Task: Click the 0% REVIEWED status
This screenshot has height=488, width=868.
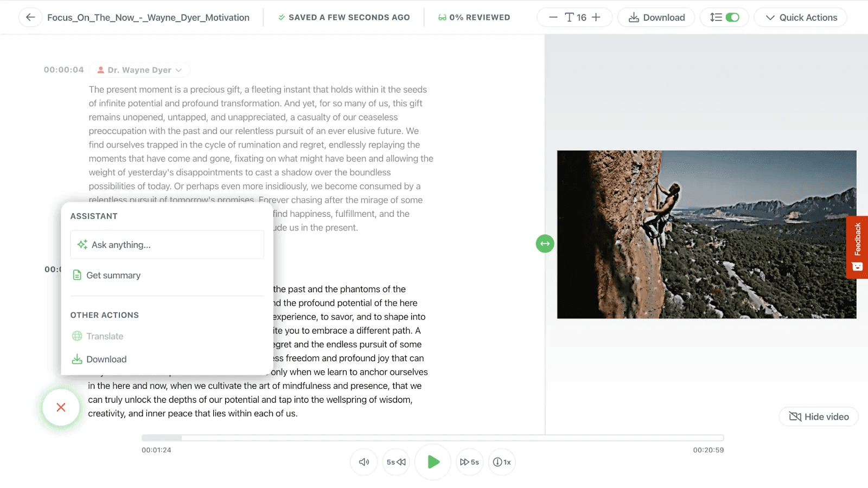Action: click(474, 17)
